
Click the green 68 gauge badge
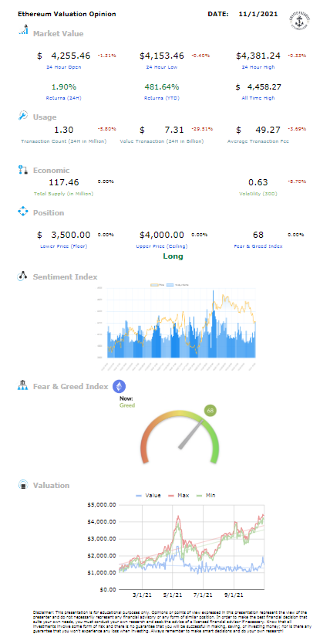(x=210, y=410)
